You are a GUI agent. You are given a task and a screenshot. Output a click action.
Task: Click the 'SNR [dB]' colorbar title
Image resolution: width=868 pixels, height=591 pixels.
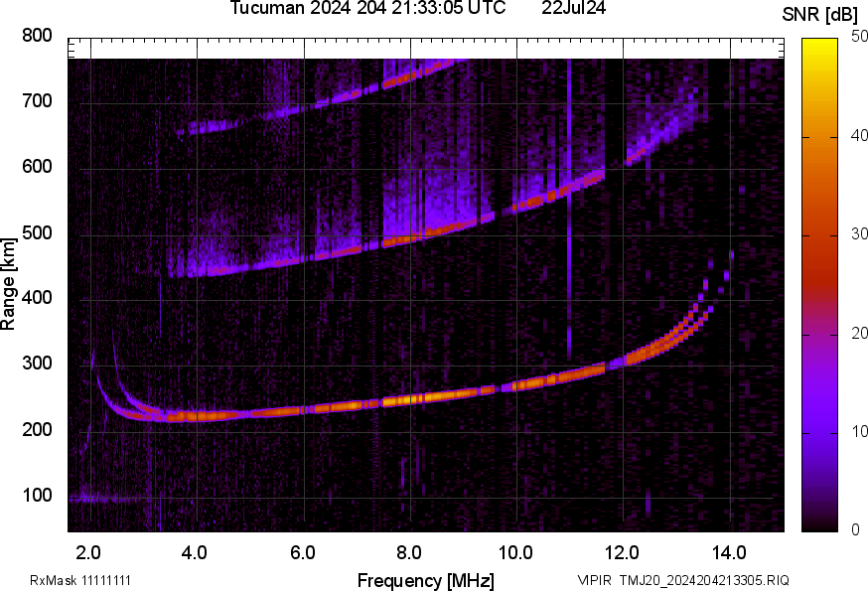pyautogui.click(x=819, y=15)
